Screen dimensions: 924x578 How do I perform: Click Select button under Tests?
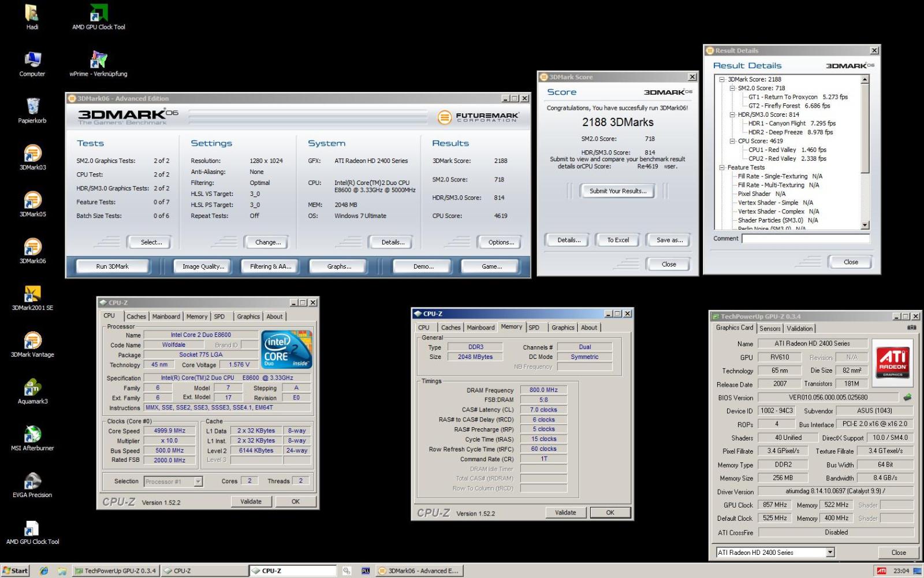pyautogui.click(x=151, y=242)
